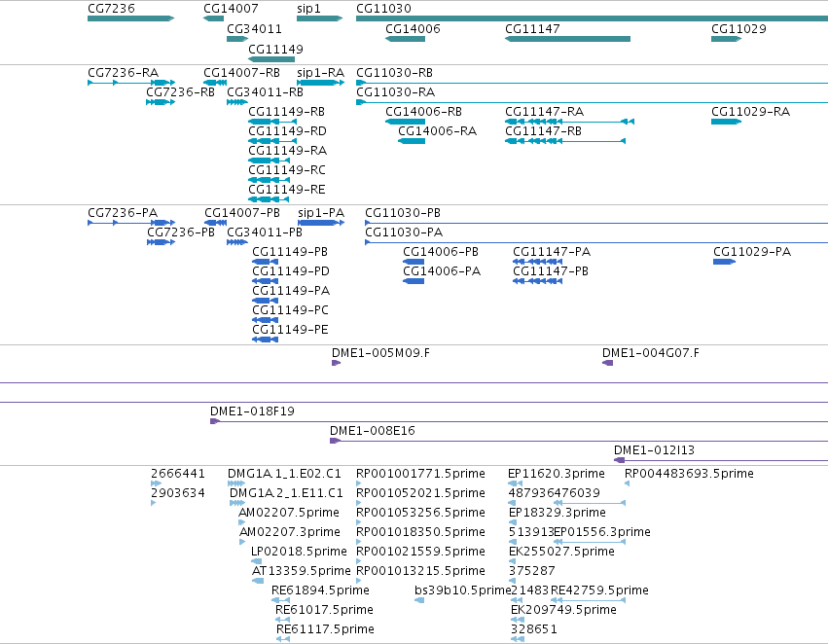Screen dimensions: 828x644
Task: Click the RE61117.5prime EST label
Action: (x=325, y=629)
